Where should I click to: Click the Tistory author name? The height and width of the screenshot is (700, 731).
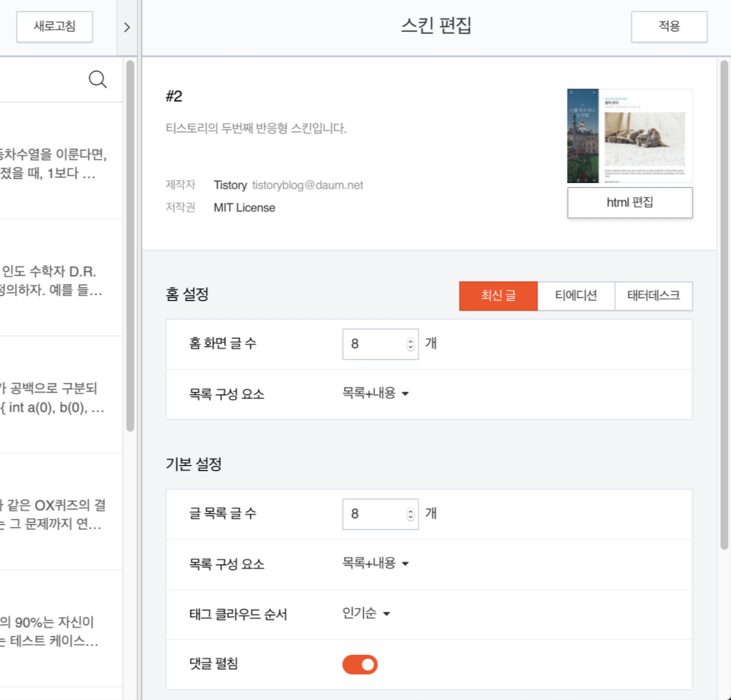pos(230,185)
